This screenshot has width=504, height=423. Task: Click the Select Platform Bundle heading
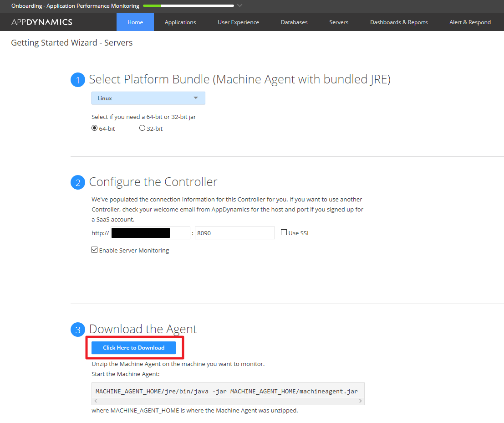pyautogui.click(x=240, y=79)
